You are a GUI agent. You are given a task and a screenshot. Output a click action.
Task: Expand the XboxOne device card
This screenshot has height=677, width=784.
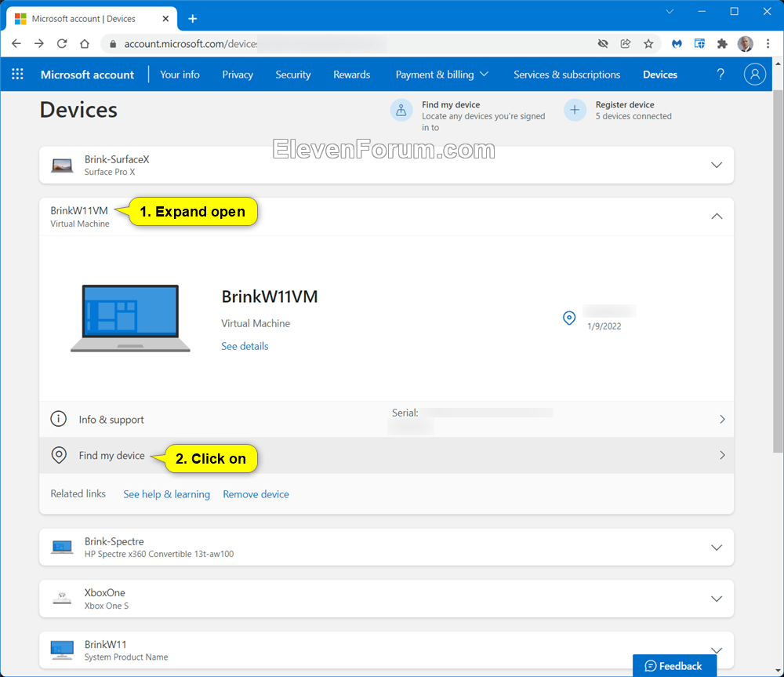[717, 599]
